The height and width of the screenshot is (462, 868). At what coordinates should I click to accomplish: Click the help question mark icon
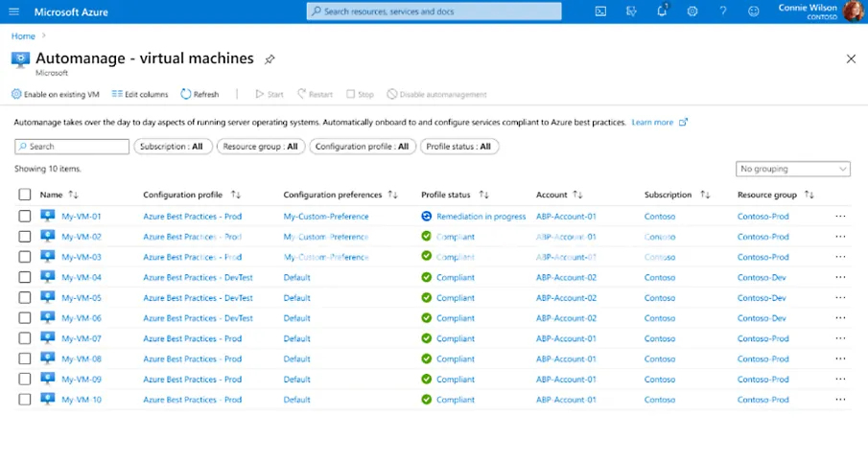pos(723,12)
